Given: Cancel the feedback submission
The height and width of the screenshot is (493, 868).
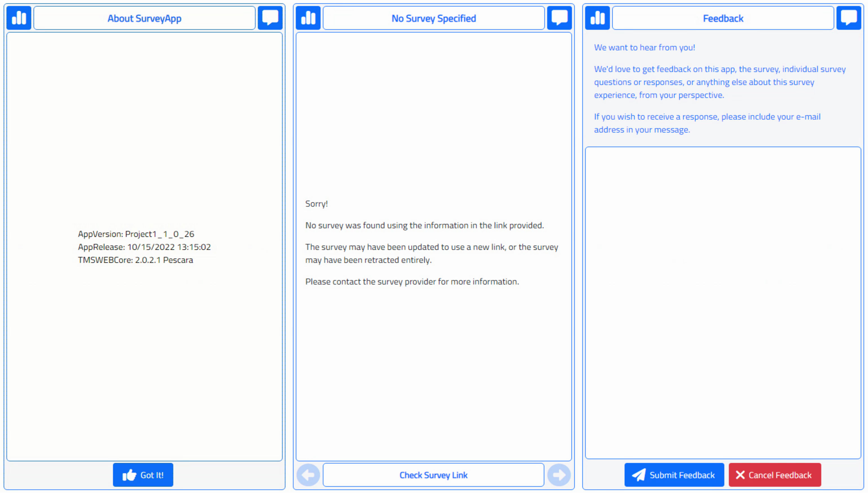Looking at the screenshot, I should tap(774, 475).
